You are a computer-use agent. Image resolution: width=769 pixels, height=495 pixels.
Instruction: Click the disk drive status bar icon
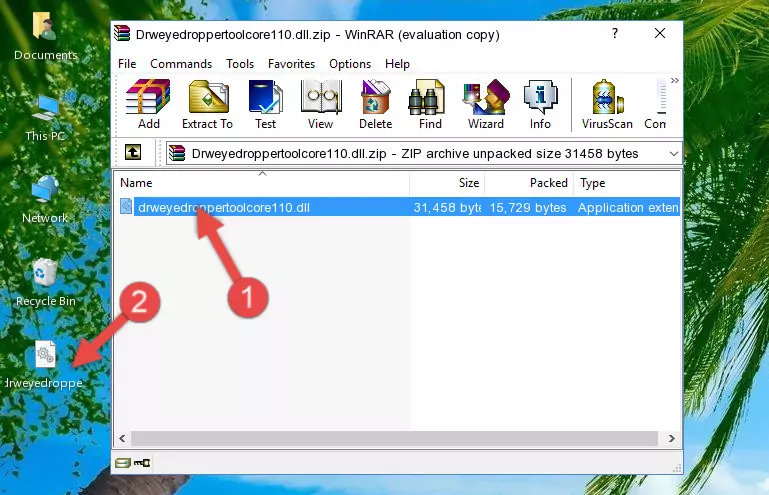coord(123,463)
